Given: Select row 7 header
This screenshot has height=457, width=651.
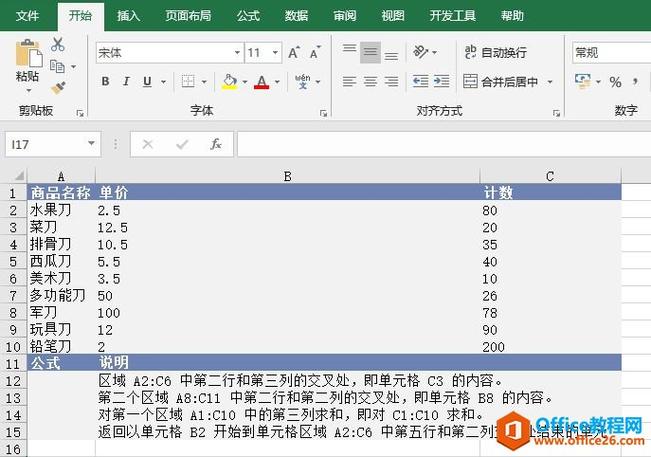Looking at the screenshot, I should [13, 296].
